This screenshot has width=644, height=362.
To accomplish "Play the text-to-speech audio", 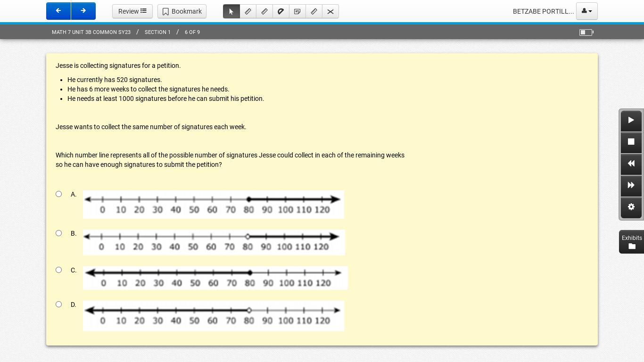I will 631,121.
